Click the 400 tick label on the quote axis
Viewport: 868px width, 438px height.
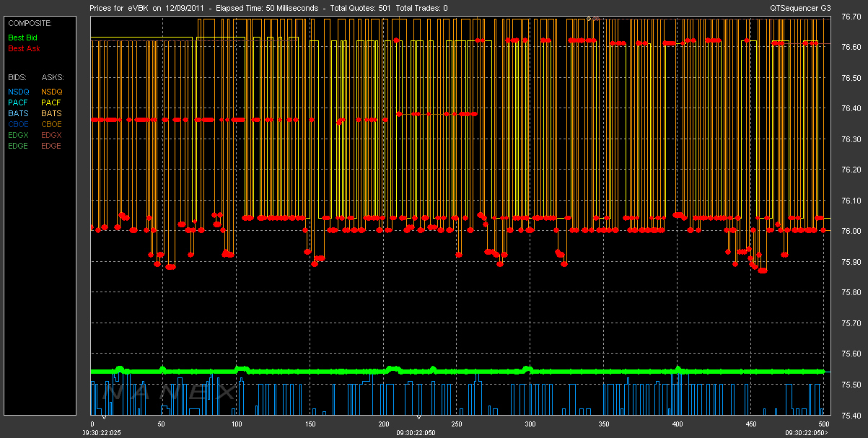click(676, 424)
